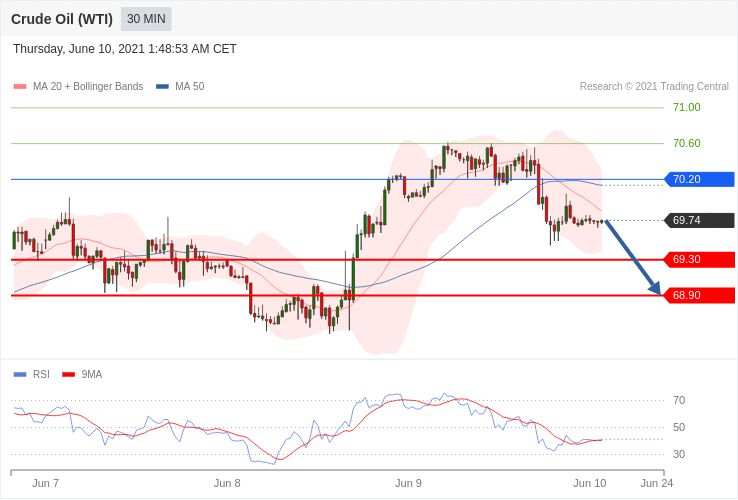Click the Jun 9 date axis label
Image resolution: width=738 pixels, height=500 pixels.
409,484
